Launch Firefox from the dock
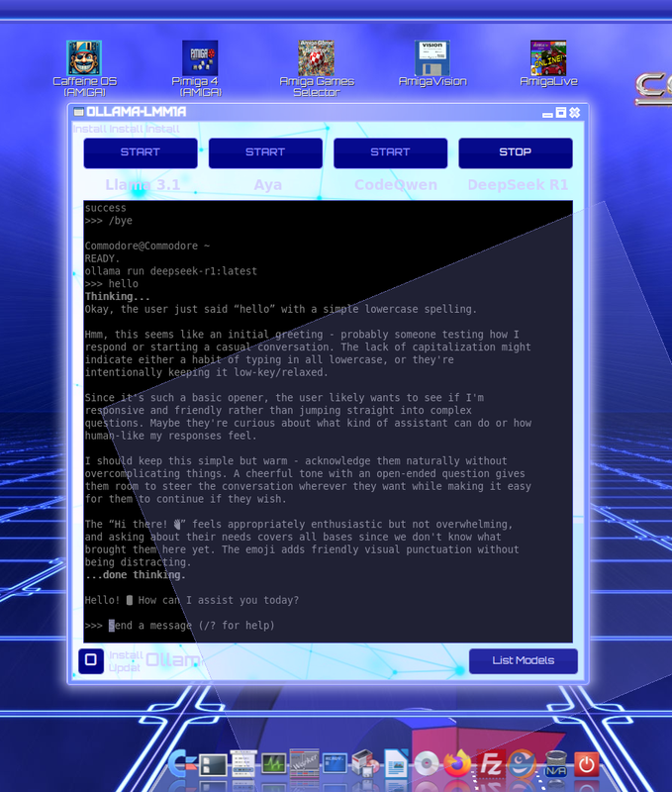Screen dimensions: 672x792 click(457, 763)
